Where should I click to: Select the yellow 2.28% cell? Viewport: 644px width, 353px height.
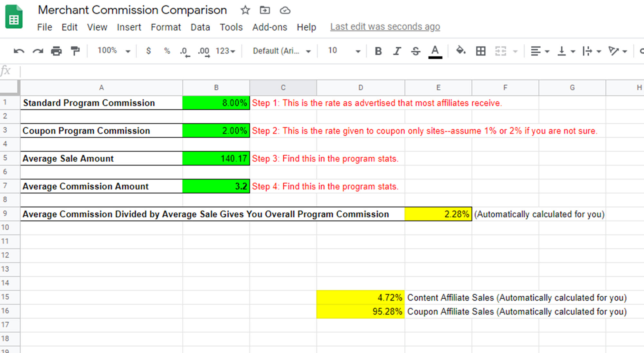(x=438, y=214)
